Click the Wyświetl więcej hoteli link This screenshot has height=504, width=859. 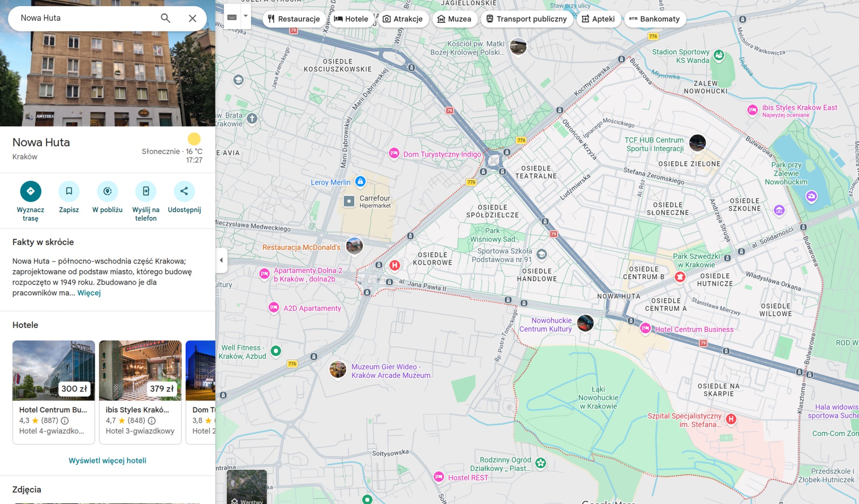(x=107, y=460)
